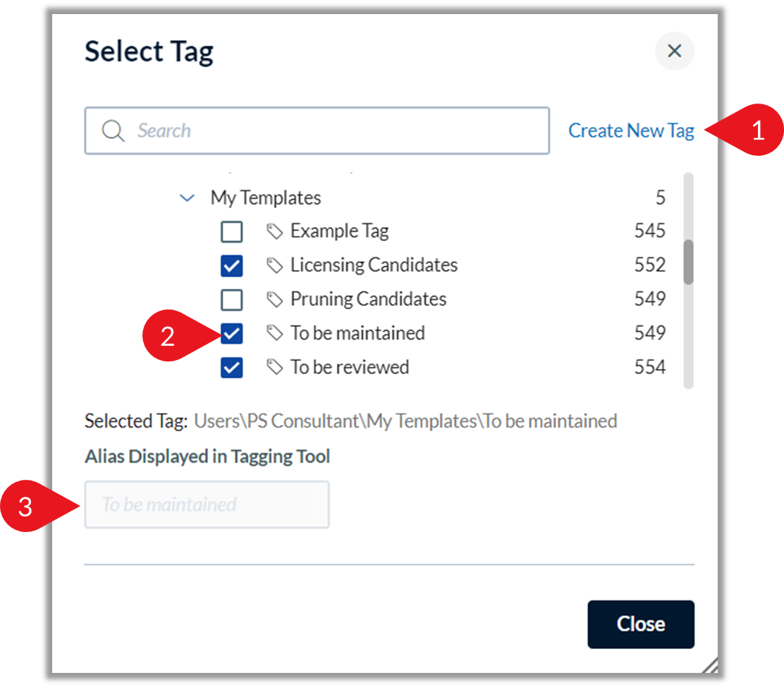Click the tag list scrollbar thumb
Viewport: 784px width, 687px height.
[x=689, y=262]
